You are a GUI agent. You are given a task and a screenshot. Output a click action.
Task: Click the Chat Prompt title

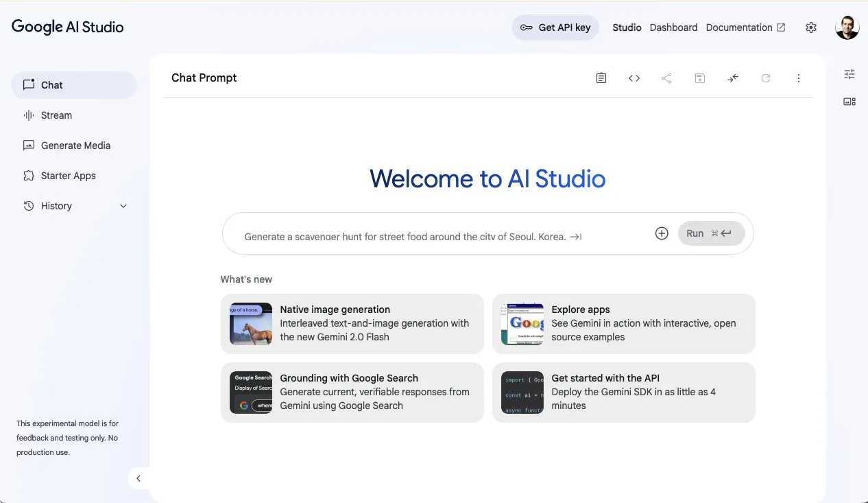click(204, 78)
